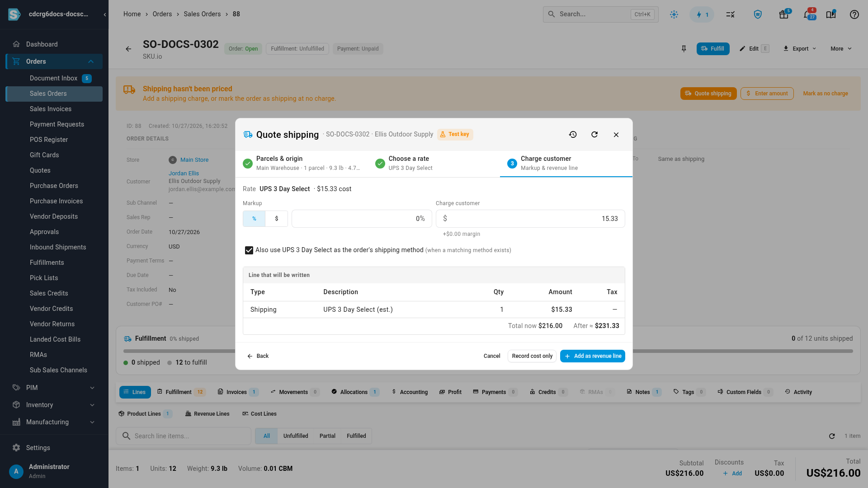Open the Cost Lines subtab
The width and height of the screenshot is (868, 488).
pyautogui.click(x=259, y=414)
